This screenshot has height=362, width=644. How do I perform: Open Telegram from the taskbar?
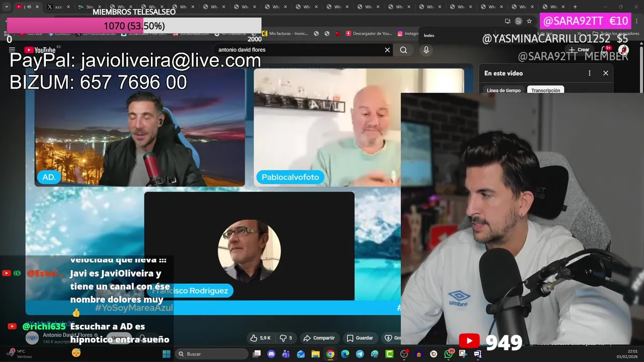[360, 354]
